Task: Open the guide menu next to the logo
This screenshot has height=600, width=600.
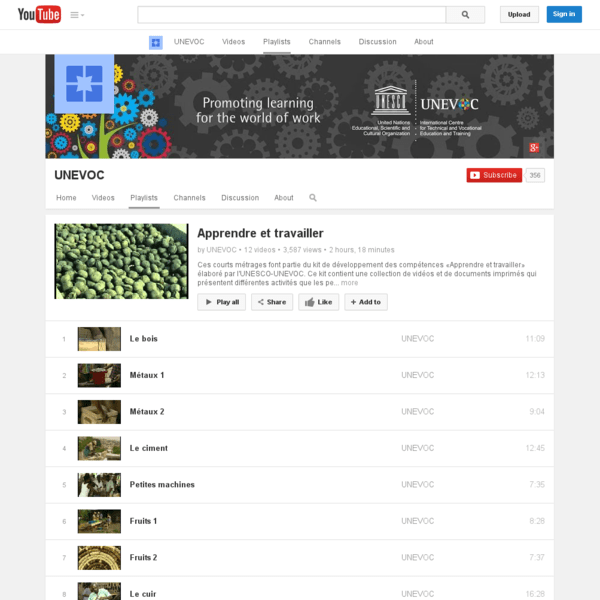Action: [x=77, y=15]
